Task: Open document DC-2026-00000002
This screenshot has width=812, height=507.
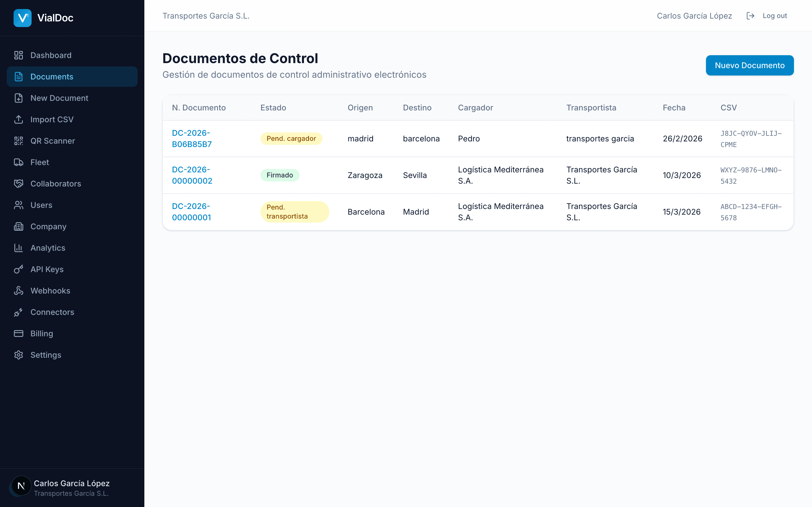Action: [x=192, y=175]
